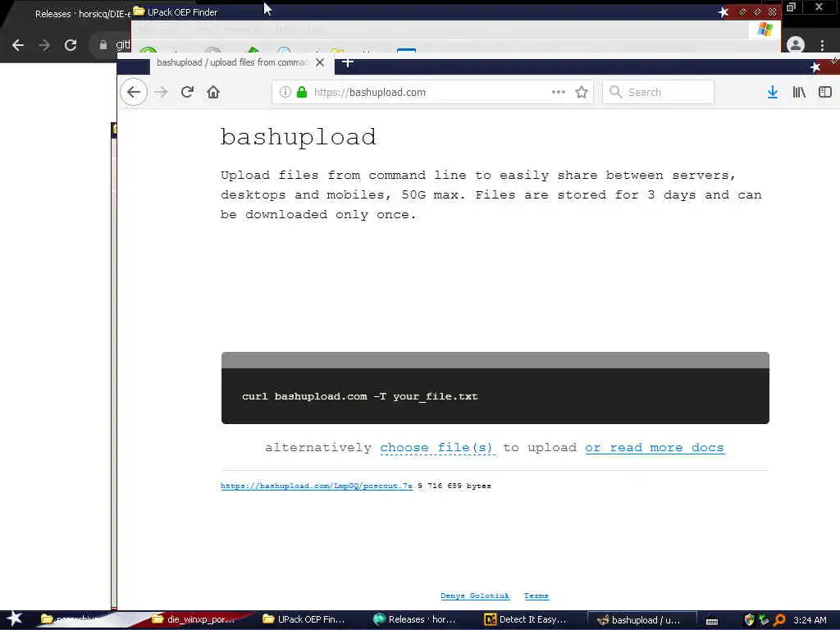Reload the Chrome GitHub page
This screenshot has height=630, width=840.
pos(71,45)
